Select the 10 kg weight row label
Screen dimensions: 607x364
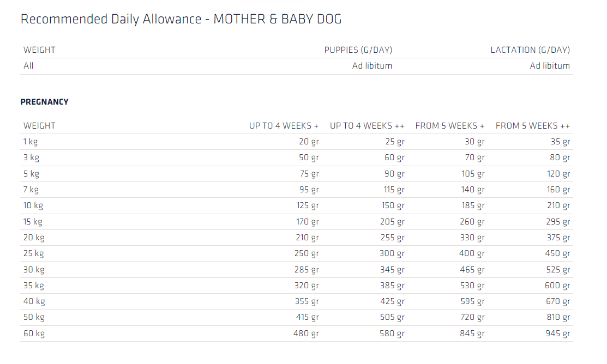pos(33,205)
